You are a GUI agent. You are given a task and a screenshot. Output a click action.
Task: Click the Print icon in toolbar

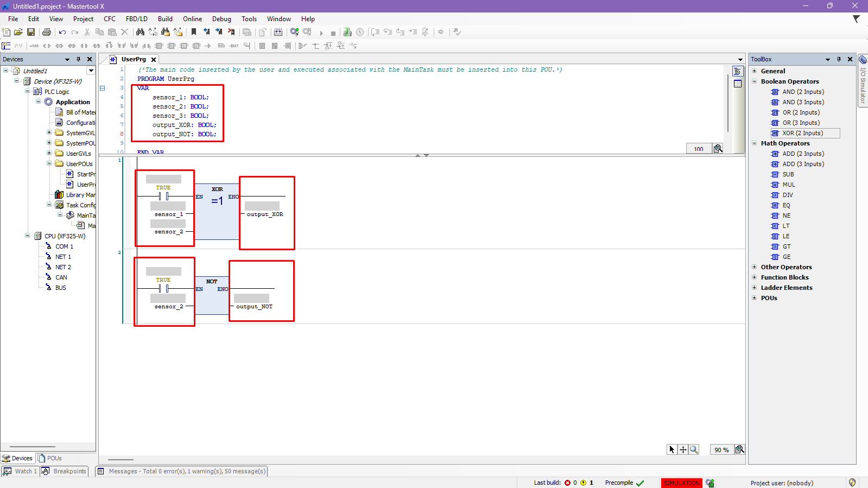tap(47, 33)
